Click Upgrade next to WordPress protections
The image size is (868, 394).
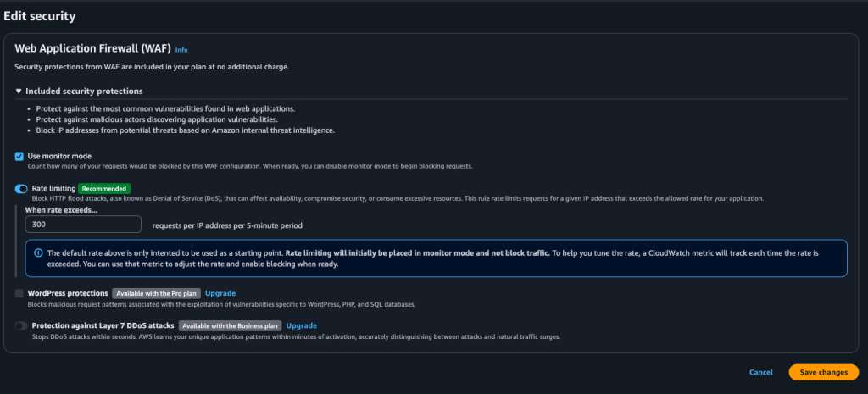[220, 293]
